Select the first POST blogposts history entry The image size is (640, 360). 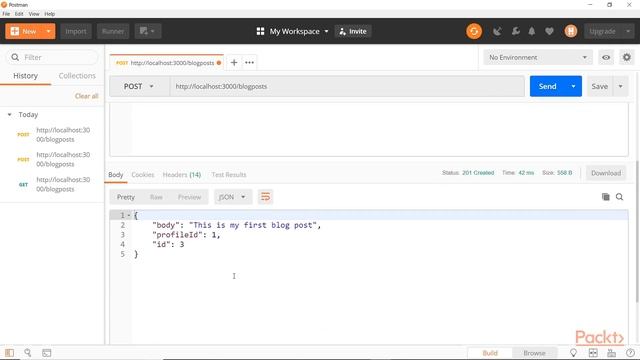tap(52, 135)
